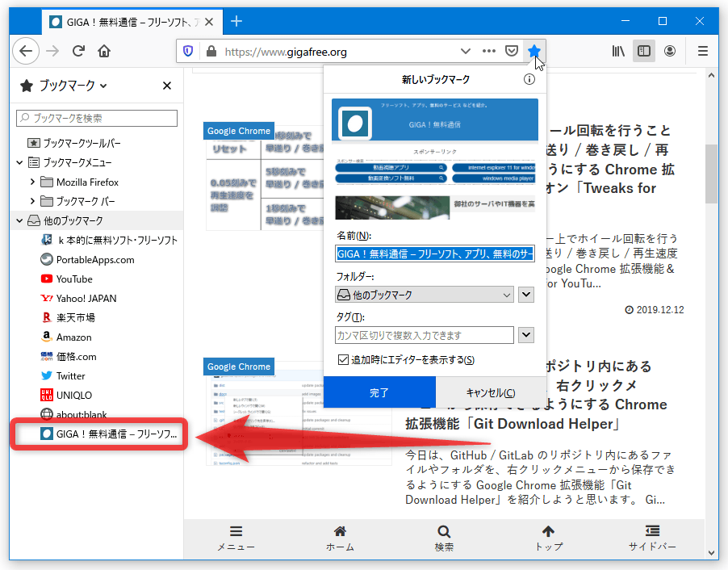Open the Firefox account icon

coord(670,51)
